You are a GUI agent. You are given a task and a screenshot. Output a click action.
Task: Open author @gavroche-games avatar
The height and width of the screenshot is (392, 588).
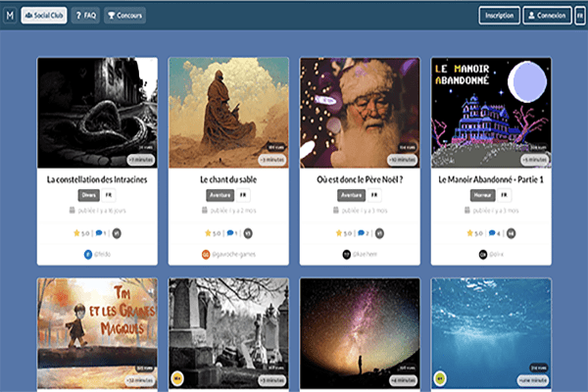[x=206, y=255]
